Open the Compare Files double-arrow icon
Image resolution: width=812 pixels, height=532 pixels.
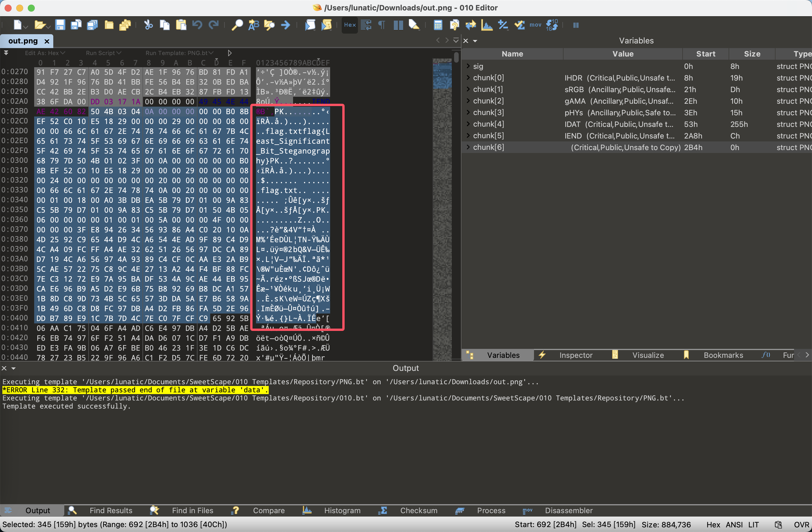471,25
